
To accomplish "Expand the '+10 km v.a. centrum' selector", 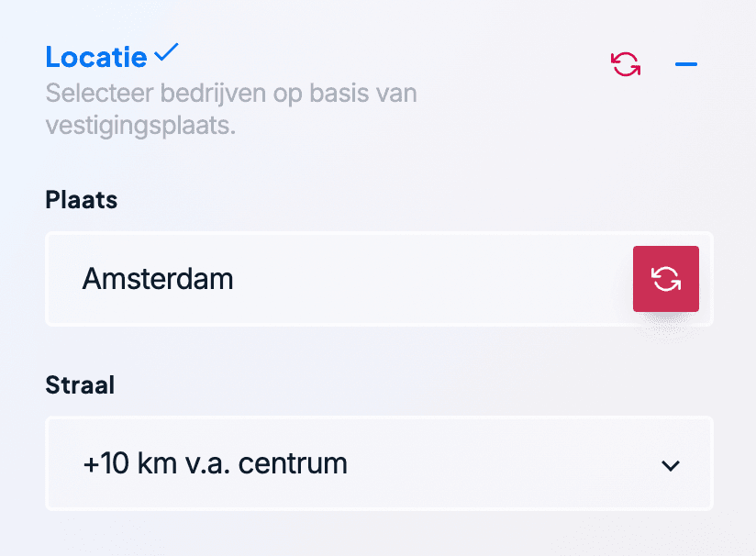I will 379,464.
